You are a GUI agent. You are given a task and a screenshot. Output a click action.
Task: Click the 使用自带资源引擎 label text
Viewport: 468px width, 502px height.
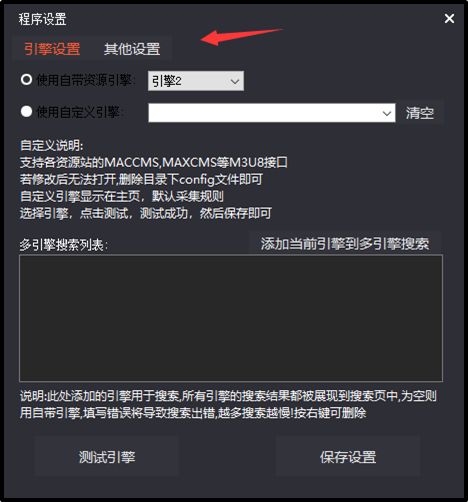tap(86, 80)
